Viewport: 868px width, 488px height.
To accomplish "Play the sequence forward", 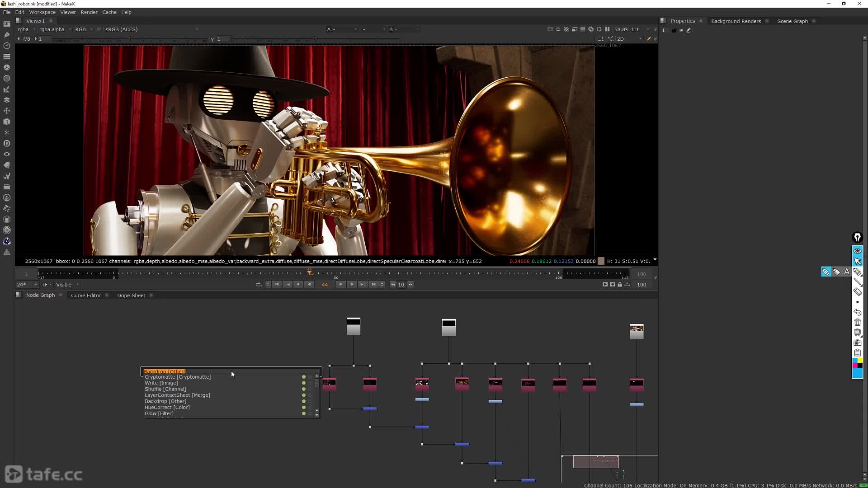I will pyautogui.click(x=341, y=285).
